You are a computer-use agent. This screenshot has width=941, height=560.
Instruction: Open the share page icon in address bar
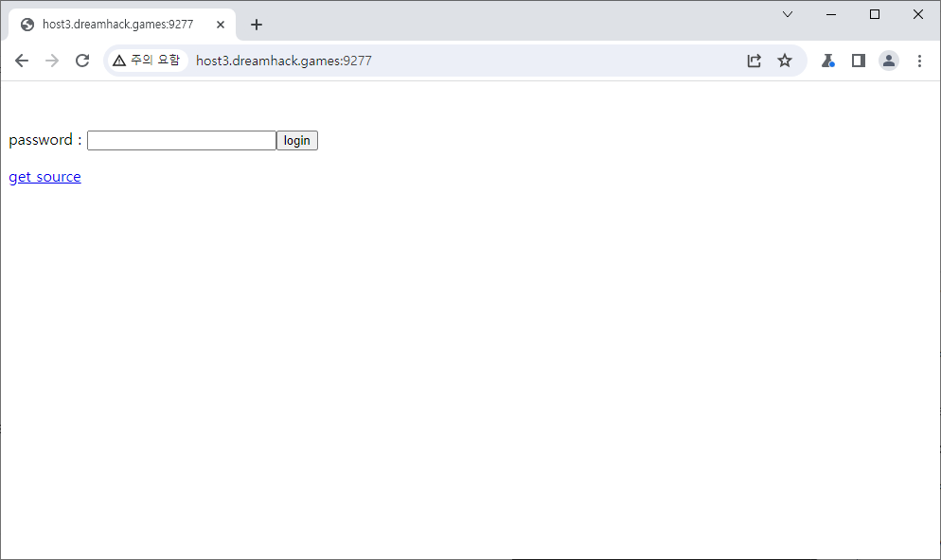pos(755,61)
